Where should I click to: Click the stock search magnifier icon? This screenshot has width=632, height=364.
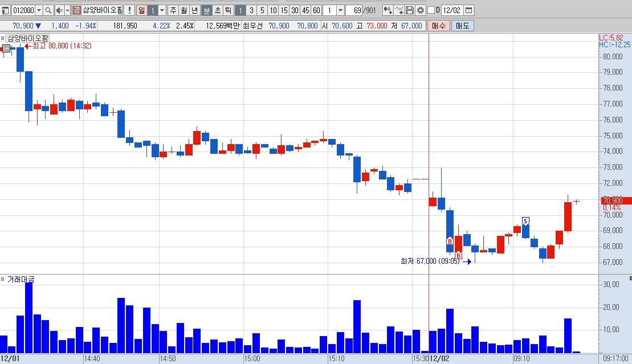(x=48, y=10)
